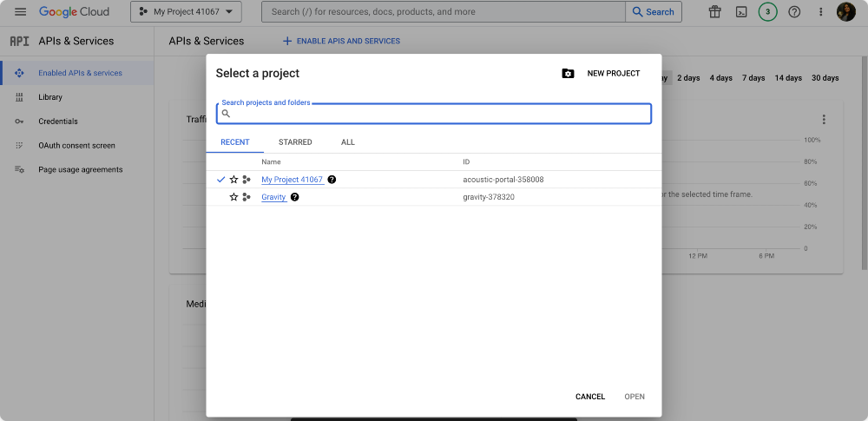
Task: Click the Library sidebar icon
Action: click(19, 97)
